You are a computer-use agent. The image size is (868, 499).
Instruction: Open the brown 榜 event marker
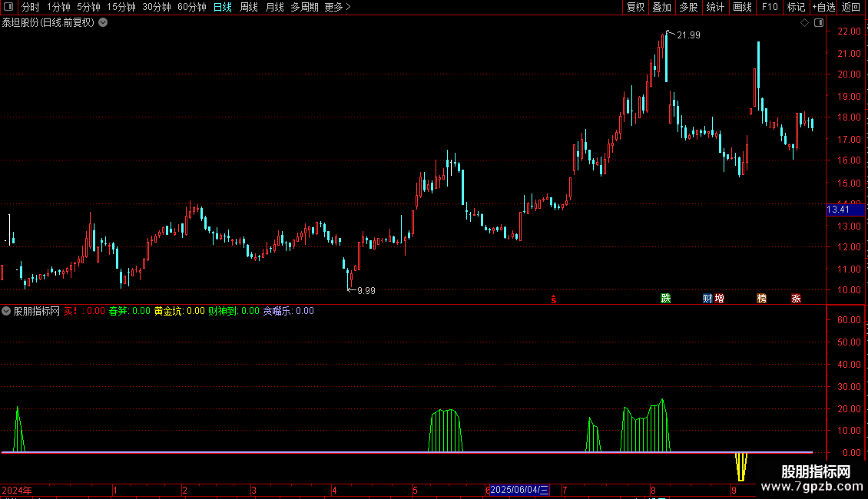(762, 299)
